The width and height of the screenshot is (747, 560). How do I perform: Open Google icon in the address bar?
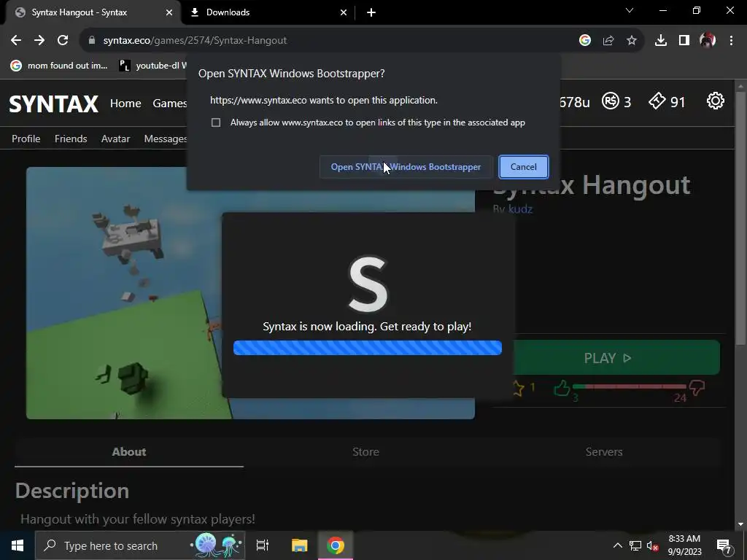(x=584, y=41)
